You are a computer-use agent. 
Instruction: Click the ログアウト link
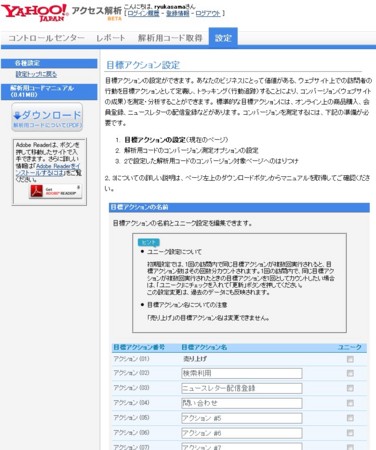(208, 13)
